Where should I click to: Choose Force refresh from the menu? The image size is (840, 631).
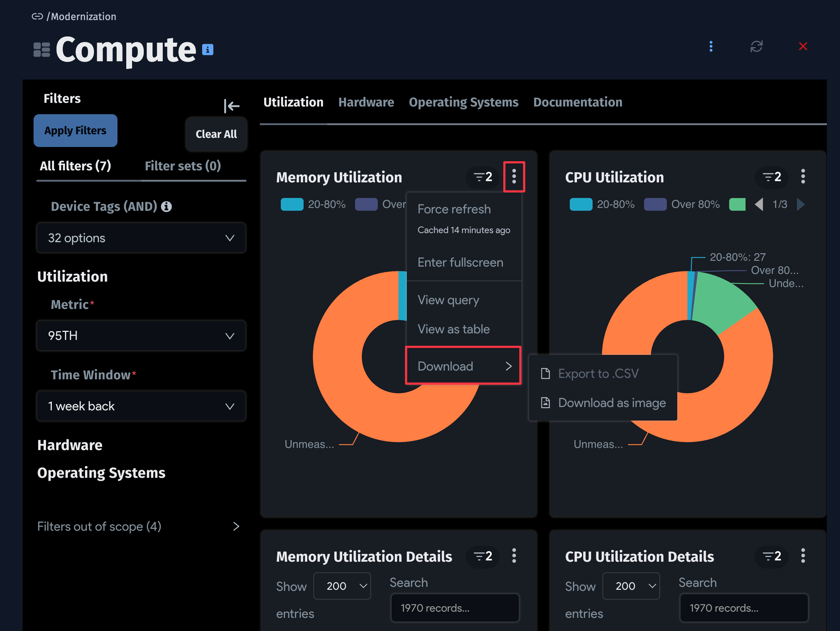(454, 209)
